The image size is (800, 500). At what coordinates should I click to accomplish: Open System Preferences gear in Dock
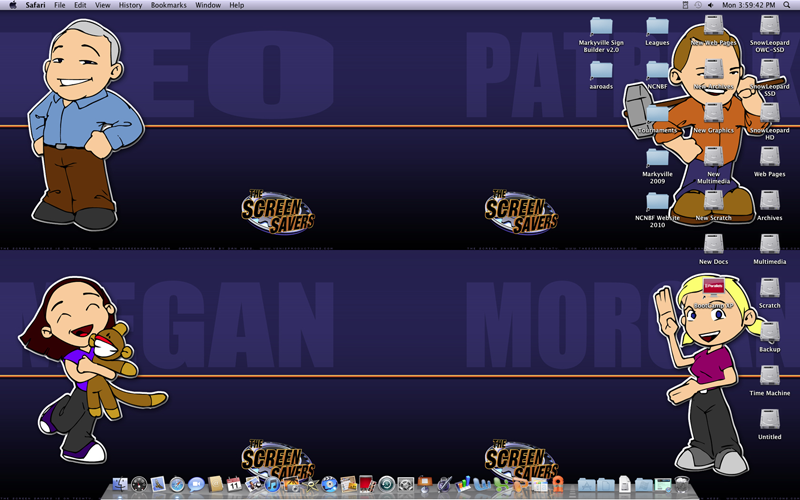coord(405,485)
